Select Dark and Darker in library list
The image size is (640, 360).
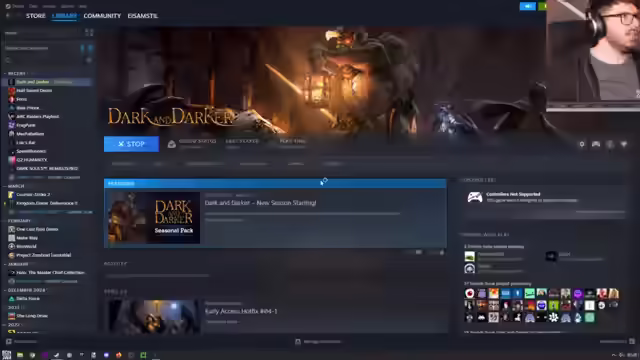[48, 82]
